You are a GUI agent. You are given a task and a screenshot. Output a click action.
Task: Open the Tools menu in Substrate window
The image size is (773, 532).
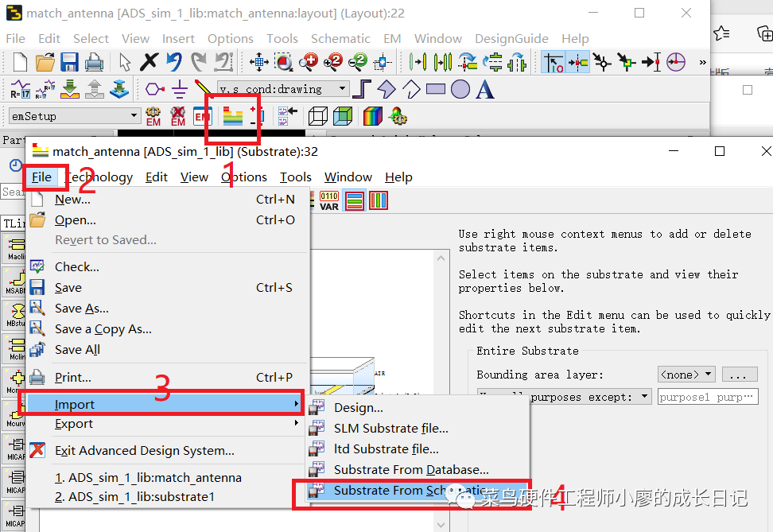click(295, 177)
